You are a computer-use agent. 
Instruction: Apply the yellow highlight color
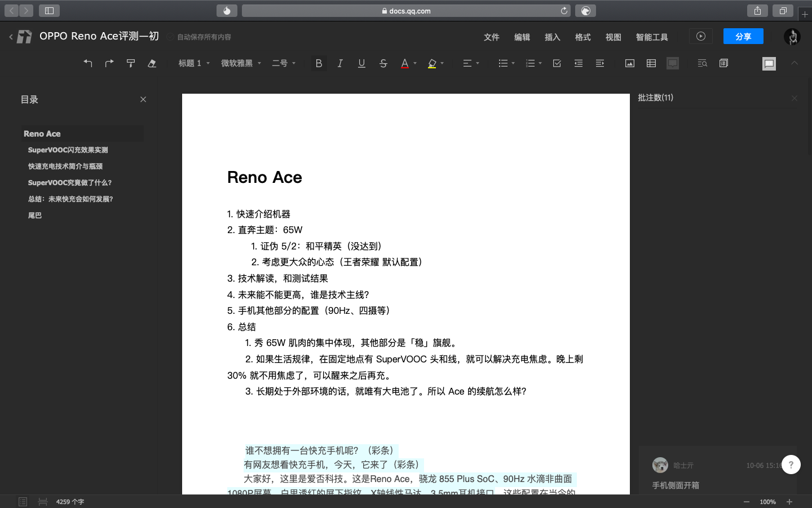click(432, 63)
